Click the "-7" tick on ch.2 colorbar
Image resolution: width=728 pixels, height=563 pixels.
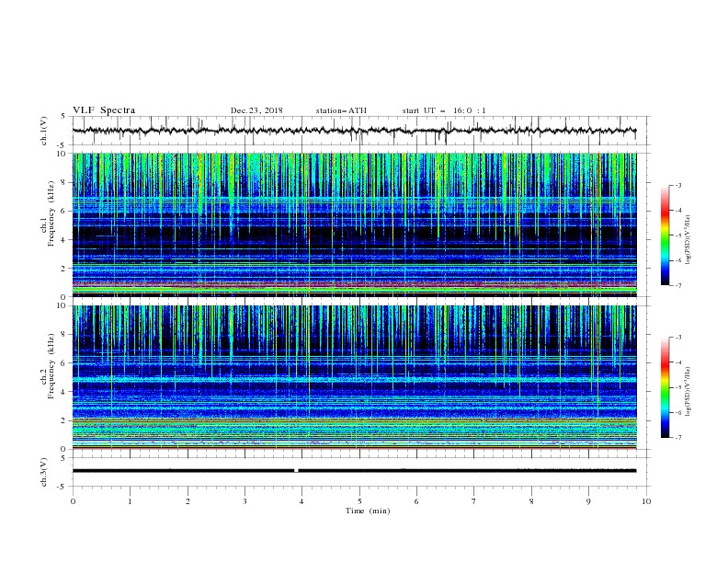(x=677, y=438)
